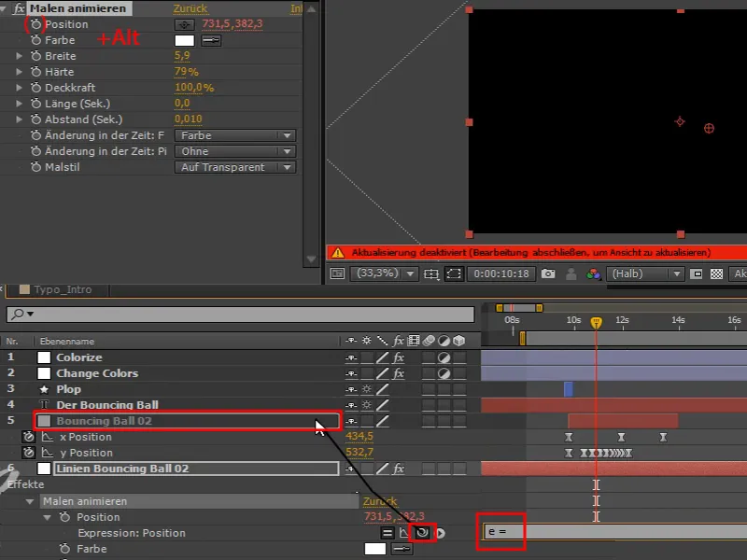
Task: Click the first x Position keyframe
Action: [569, 437]
